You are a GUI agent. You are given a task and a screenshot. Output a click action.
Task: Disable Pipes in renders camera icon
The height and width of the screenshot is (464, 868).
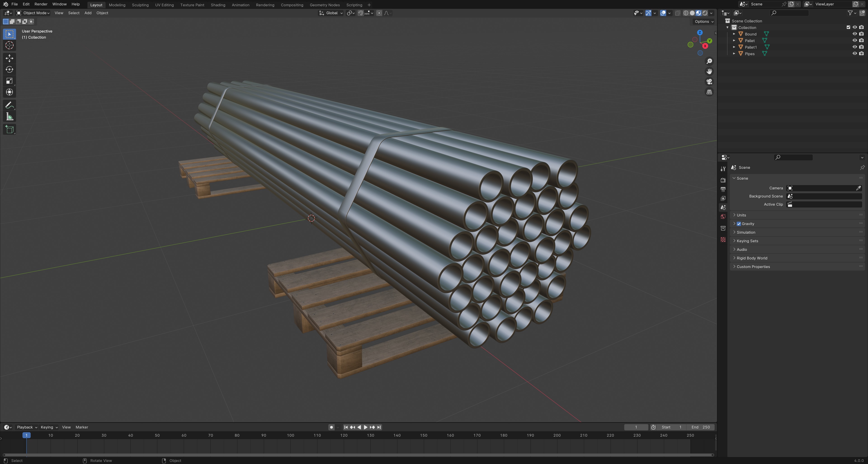861,54
